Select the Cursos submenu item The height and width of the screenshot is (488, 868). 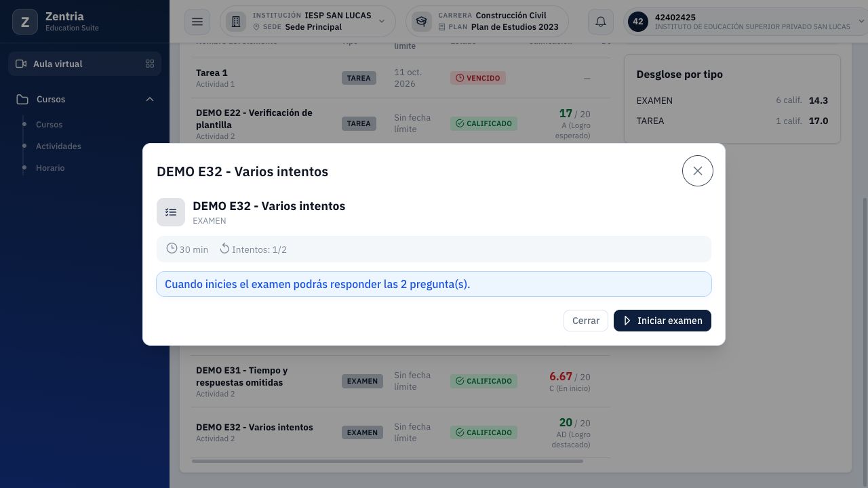tap(49, 125)
